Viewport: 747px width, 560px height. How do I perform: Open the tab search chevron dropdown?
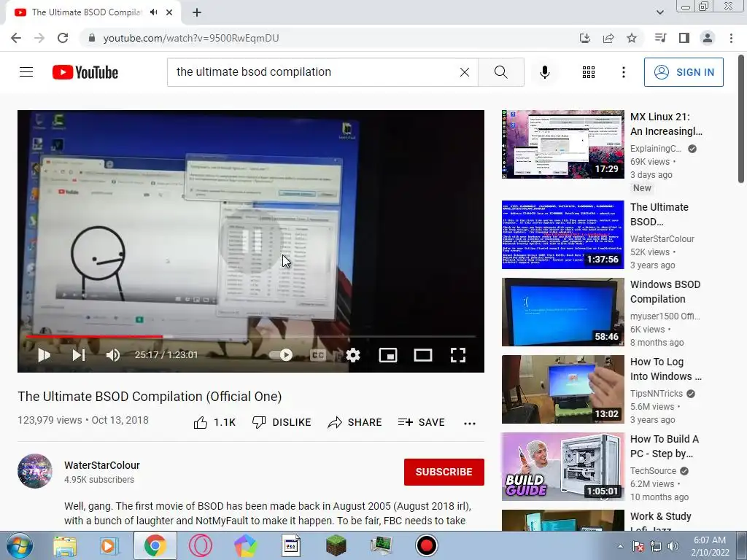(x=659, y=12)
